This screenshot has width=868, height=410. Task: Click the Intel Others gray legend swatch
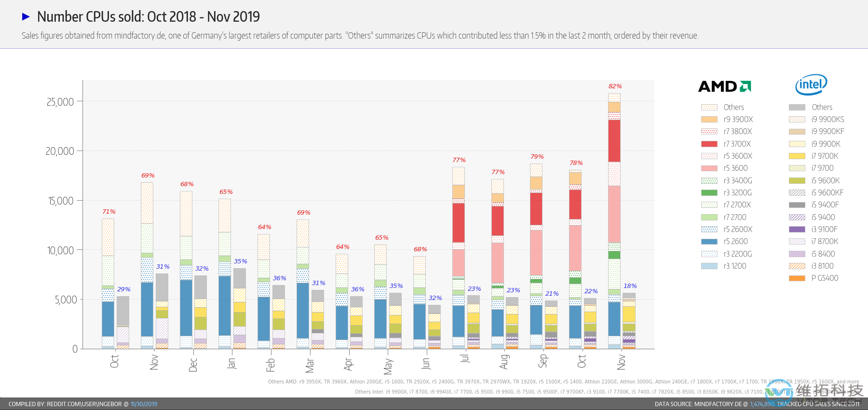(797, 107)
